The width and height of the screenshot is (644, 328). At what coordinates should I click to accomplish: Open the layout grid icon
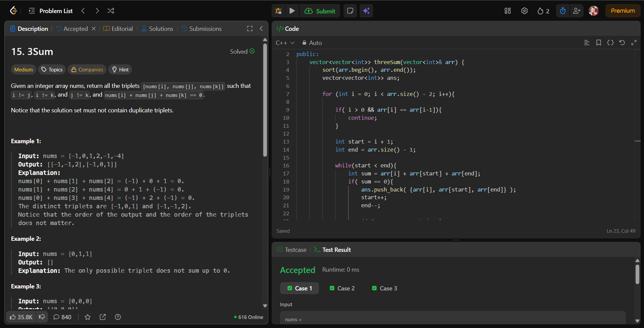pos(508,11)
